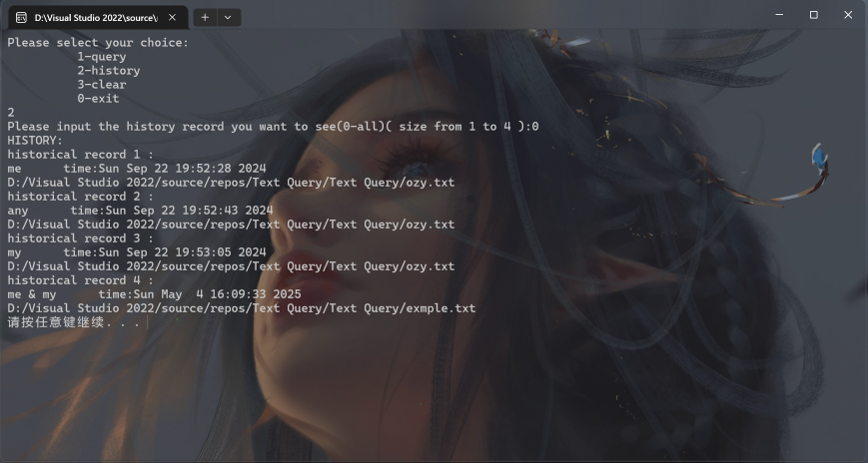Viewport: 868px width, 463px height.
Task: Click the 'Please select your choice:' line
Action: pyautogui.click(x=98, y=43)
